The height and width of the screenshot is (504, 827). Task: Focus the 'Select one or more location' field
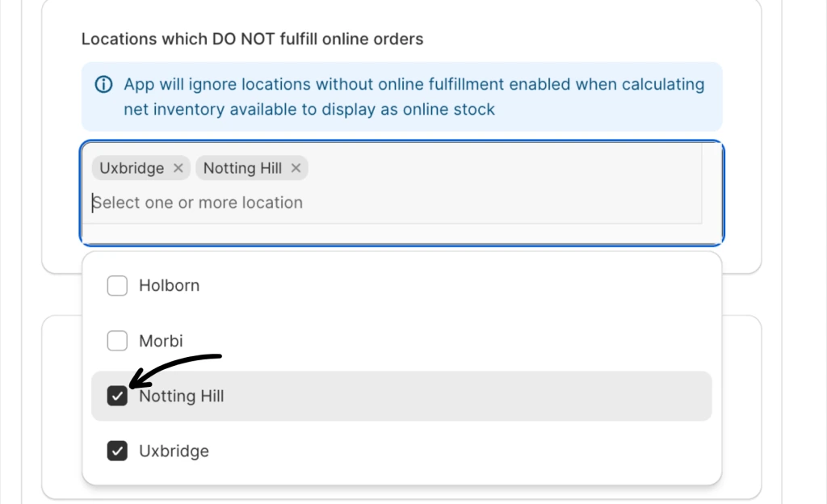pos(323,203)
